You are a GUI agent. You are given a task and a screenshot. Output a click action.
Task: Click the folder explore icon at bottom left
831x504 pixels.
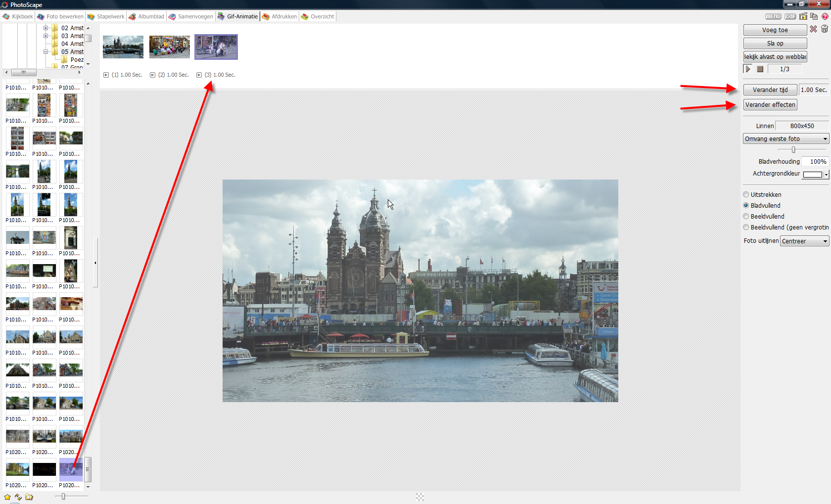click(29, 497)
